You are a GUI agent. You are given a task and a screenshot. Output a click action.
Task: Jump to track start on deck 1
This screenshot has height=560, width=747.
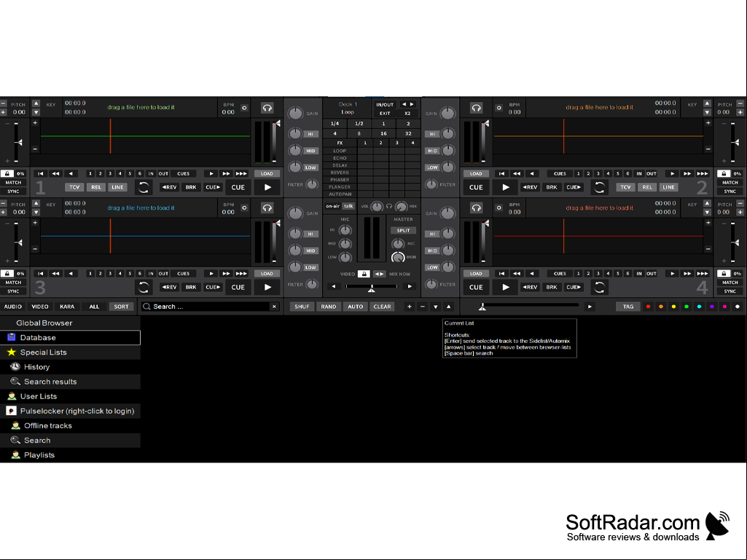(x=41, y=174)
